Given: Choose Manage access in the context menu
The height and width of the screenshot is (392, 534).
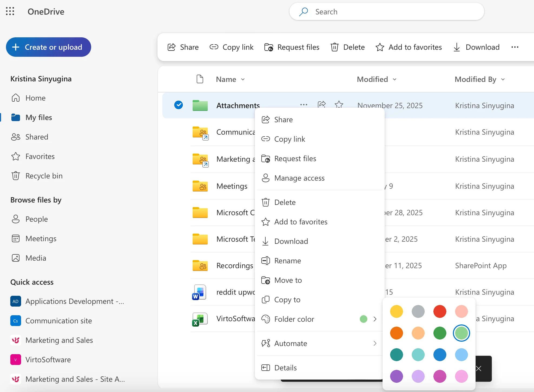Looking at the screenshot, I should point(319,178).
